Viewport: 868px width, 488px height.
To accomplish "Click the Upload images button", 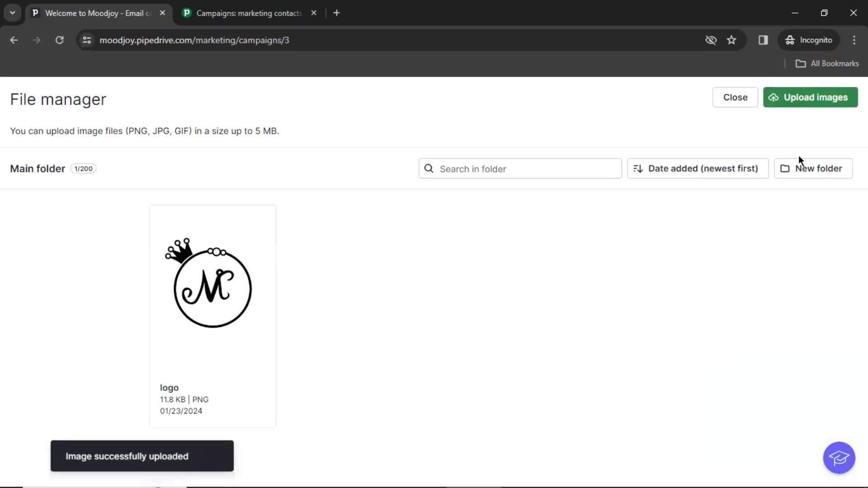I will click(810, 97).
